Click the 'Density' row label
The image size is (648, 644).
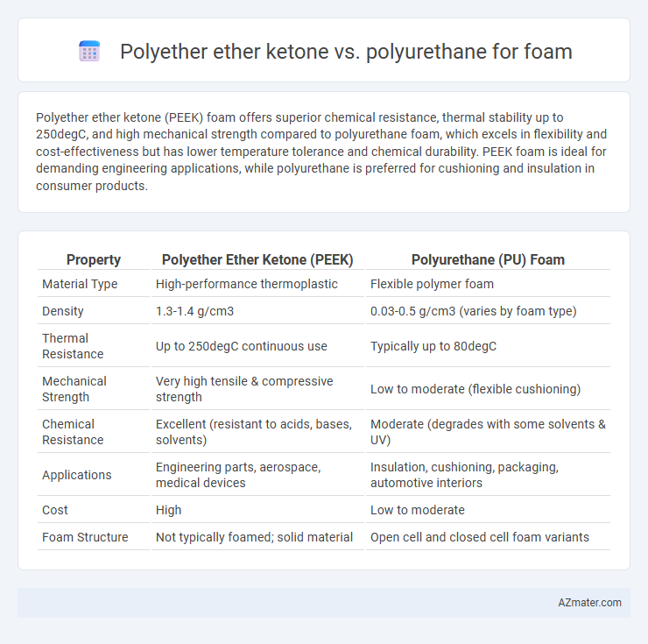(63, 311)
